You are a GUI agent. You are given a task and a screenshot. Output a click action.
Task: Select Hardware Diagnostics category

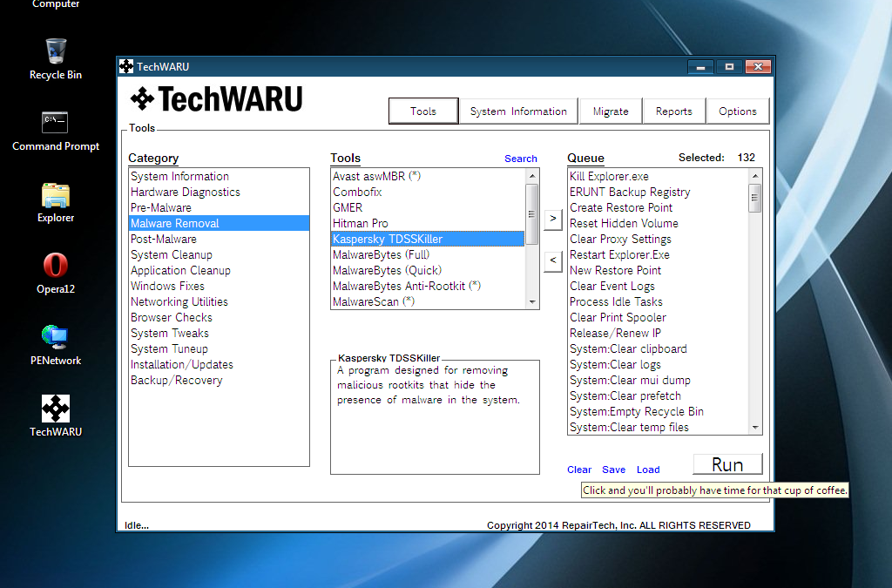point(219,193)
